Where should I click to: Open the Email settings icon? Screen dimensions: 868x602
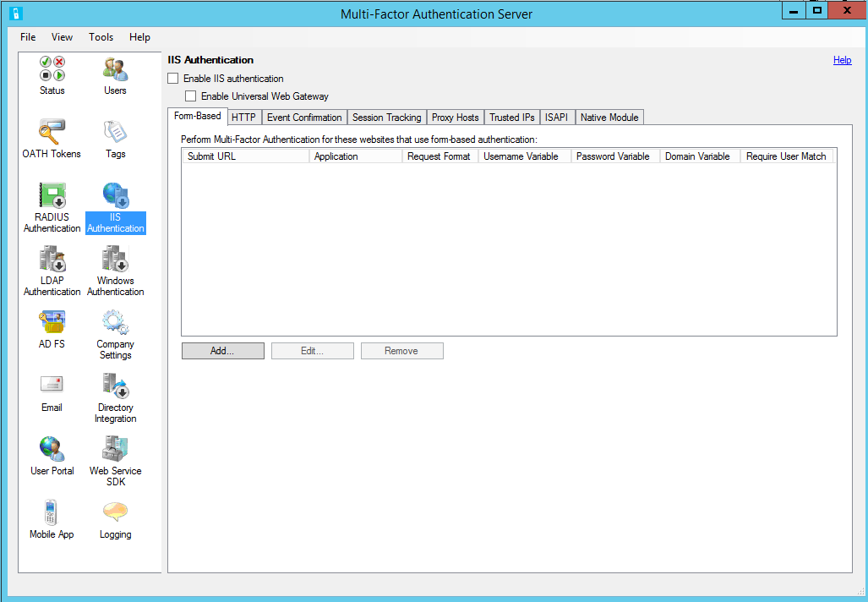[x=52, y=392]
